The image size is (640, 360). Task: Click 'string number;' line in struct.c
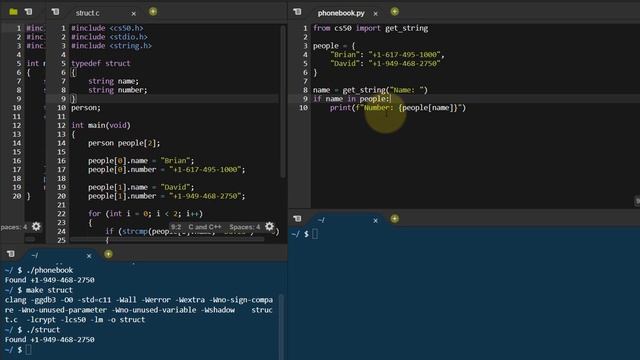coord(118,90)
